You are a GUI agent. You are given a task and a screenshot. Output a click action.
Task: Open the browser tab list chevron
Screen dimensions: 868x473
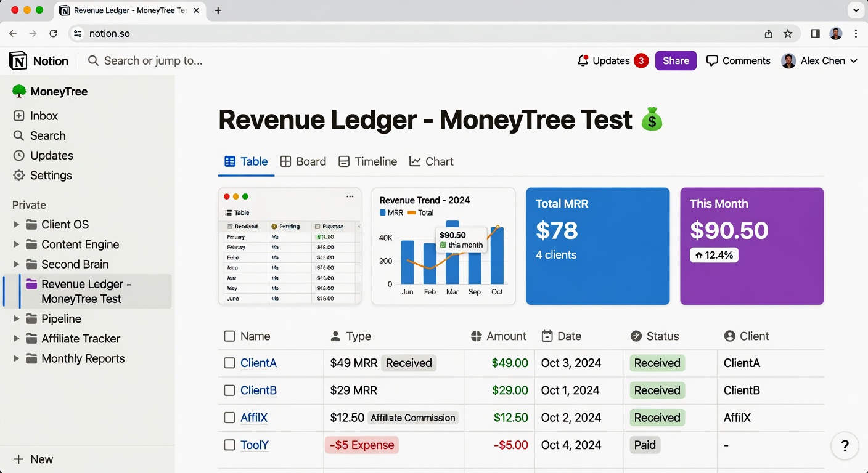click(856, 10)
